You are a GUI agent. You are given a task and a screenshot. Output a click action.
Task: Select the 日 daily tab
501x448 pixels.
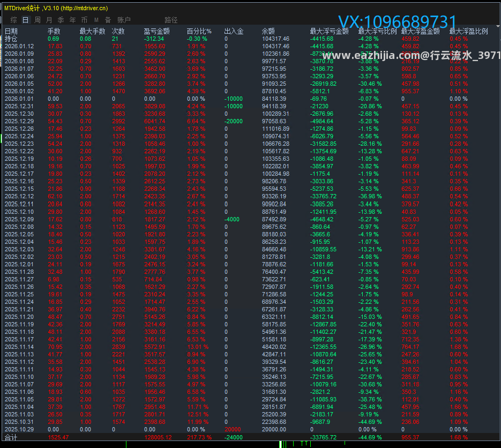(25, 20)
